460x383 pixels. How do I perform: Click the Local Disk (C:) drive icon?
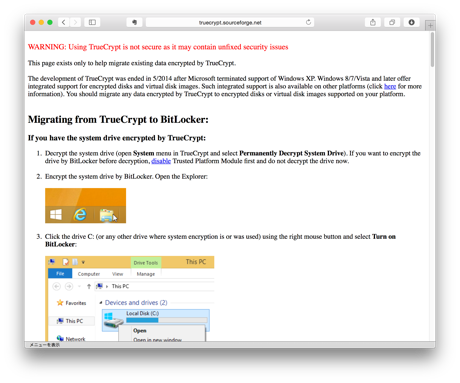(x=113, y=320)
